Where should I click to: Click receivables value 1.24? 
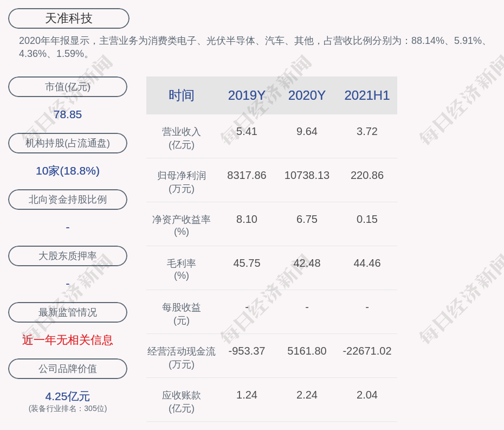pos(247,395)
